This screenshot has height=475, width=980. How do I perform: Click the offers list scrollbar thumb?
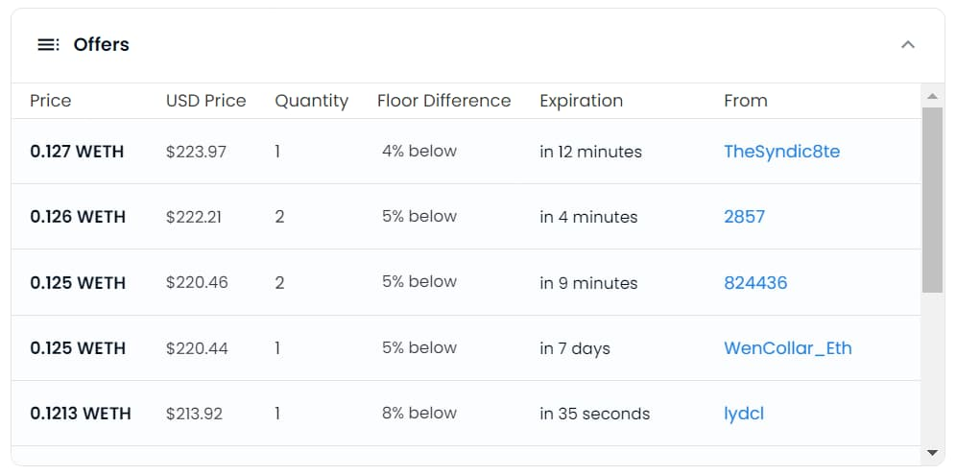click(x=931, y=199)
